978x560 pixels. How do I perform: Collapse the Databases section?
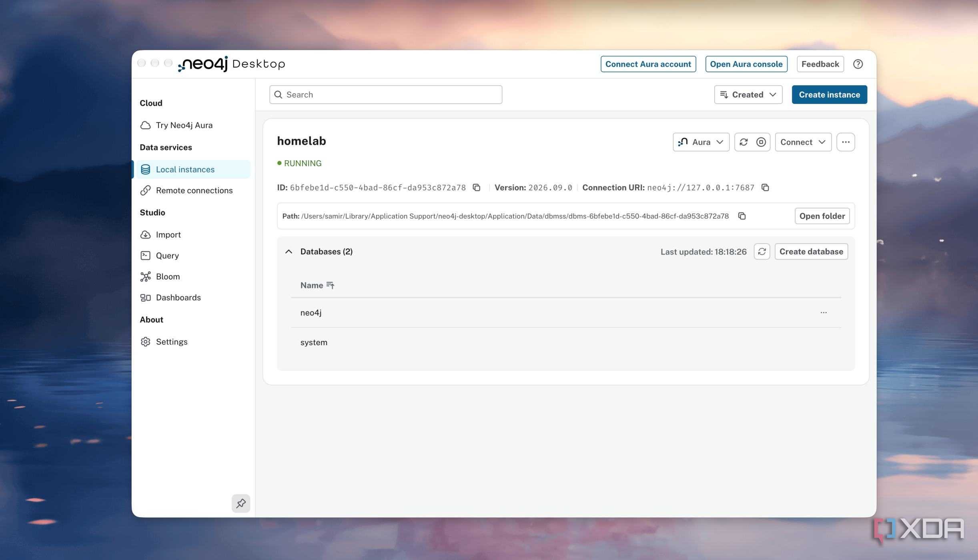click(289, 252)
